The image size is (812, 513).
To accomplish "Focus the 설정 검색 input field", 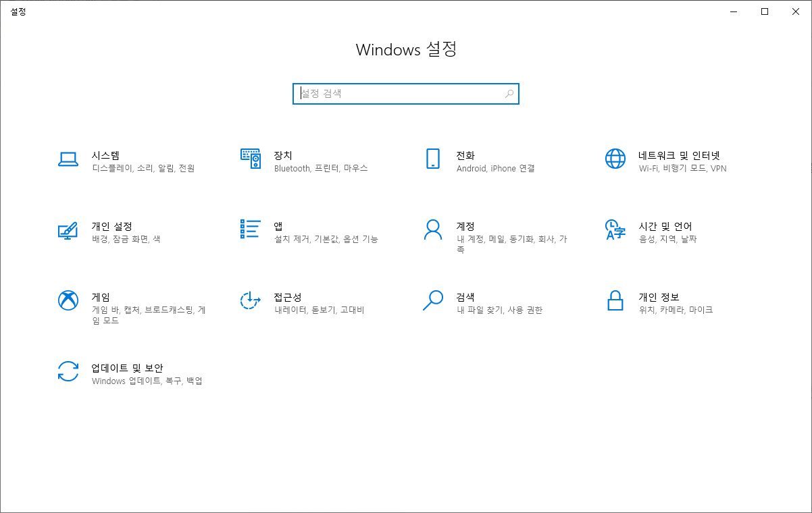I will pos(406,94).
